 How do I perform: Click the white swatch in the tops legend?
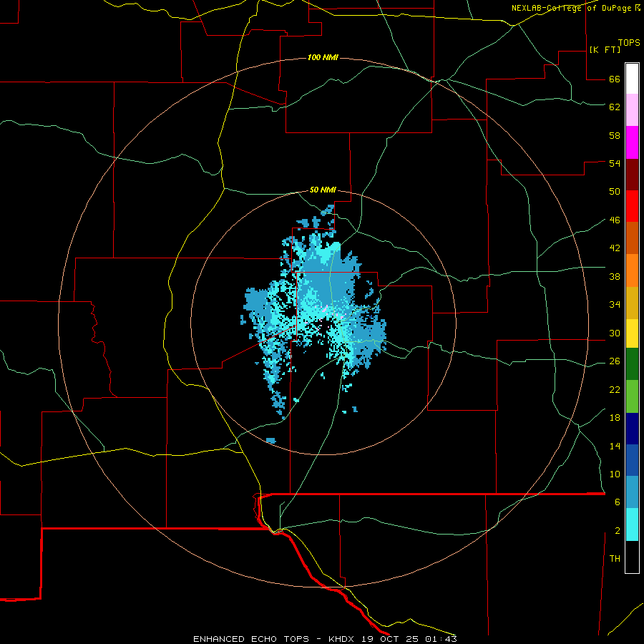point(632,79)
